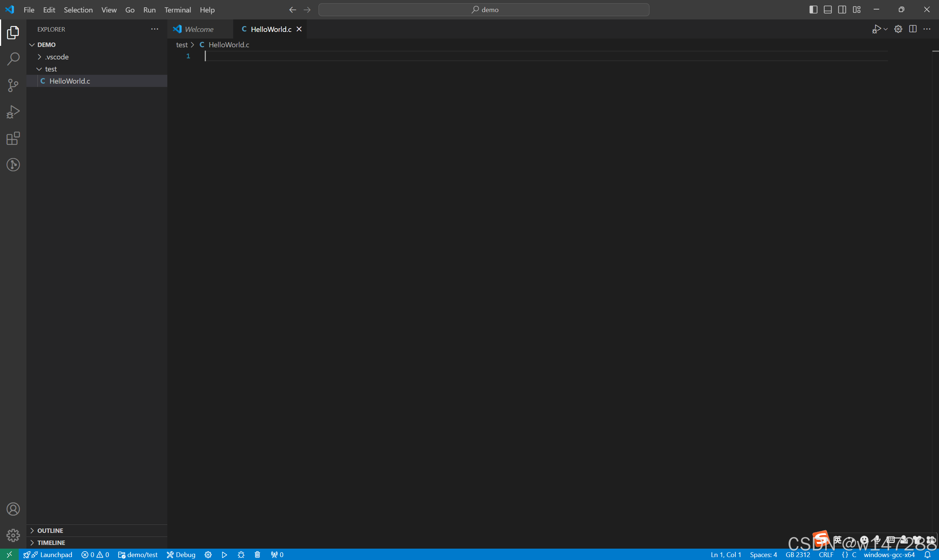Click the split editor right icon
Screen dimensions: 939x560
click(x=913, y=29)
